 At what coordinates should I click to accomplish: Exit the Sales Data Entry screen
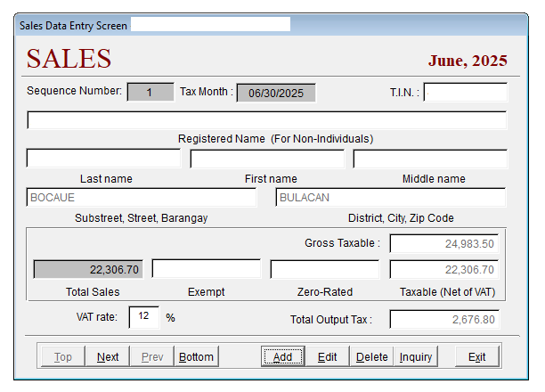click(x=477, y=356)
